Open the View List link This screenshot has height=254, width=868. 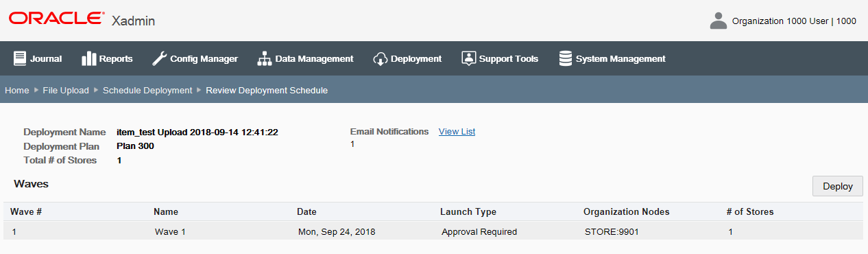pos(457,131)
